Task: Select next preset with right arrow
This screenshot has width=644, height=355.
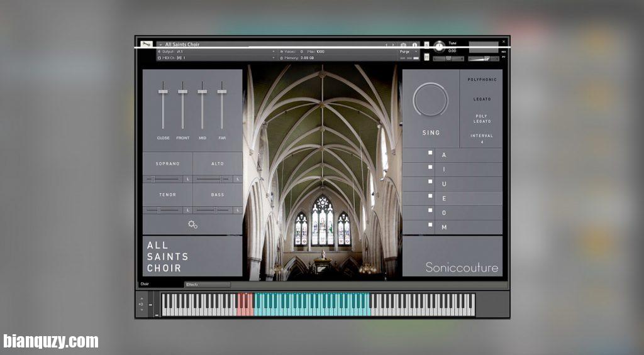Action: 392,45
